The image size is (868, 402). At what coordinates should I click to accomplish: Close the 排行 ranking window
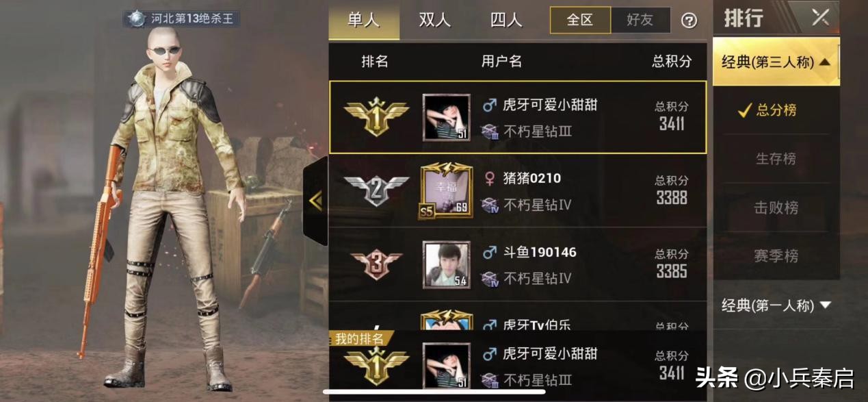pyautogui.click(x=820, y=17)
